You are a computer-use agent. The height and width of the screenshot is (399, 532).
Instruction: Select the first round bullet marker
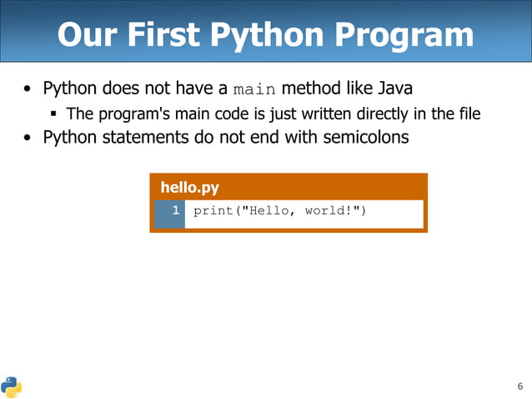tap(29, 90)
